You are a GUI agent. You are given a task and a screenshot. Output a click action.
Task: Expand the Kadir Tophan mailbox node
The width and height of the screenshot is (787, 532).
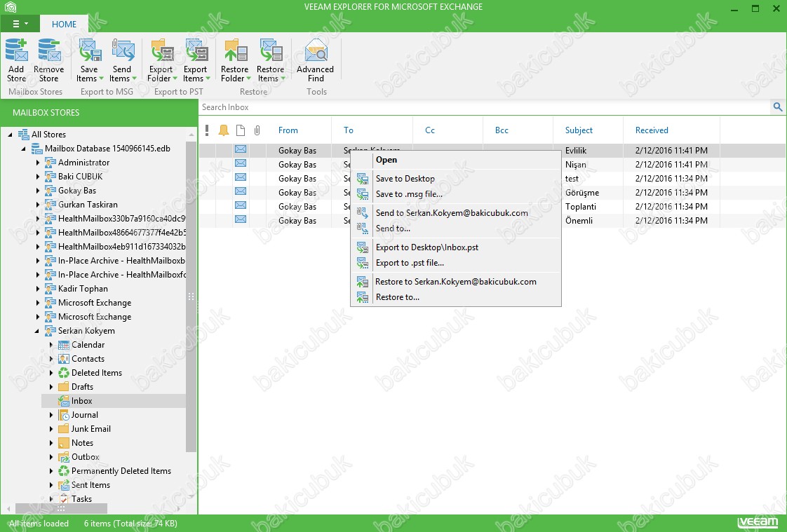point(38,289)
